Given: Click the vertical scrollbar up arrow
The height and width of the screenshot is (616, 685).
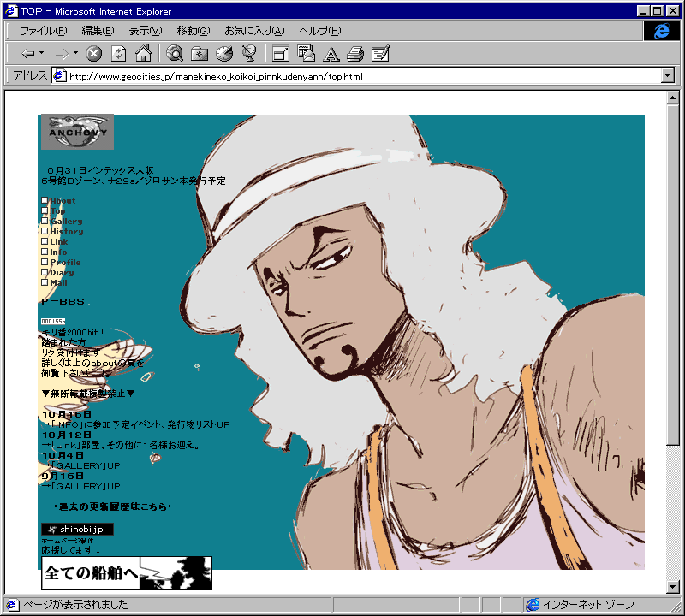Looking at the screenshot, I should (673, 98).
